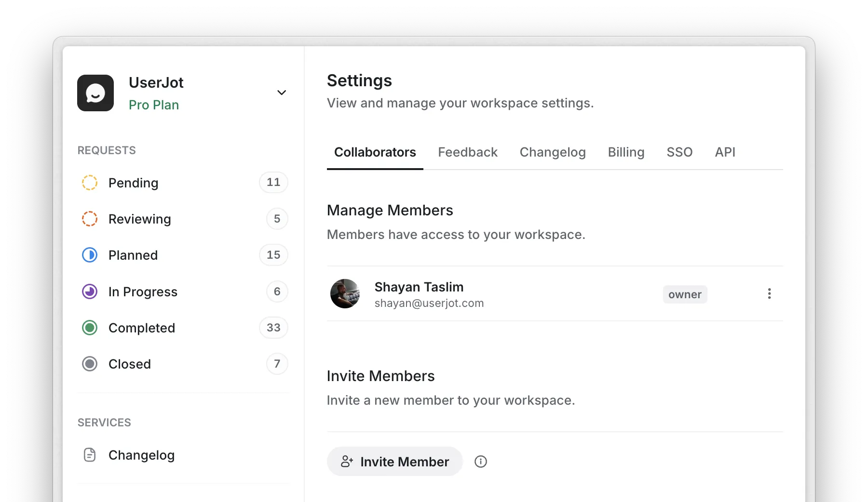Viewport: 868px width, 502px height.
Task: Open In Progress requests list
Action: coord(183,291)
